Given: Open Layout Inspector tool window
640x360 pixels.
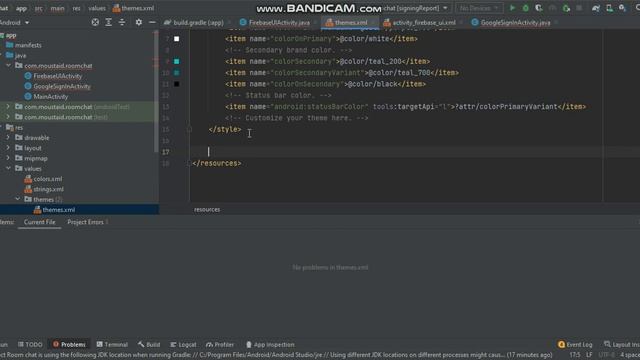Looking at the screenshot, I should [621, 344].
